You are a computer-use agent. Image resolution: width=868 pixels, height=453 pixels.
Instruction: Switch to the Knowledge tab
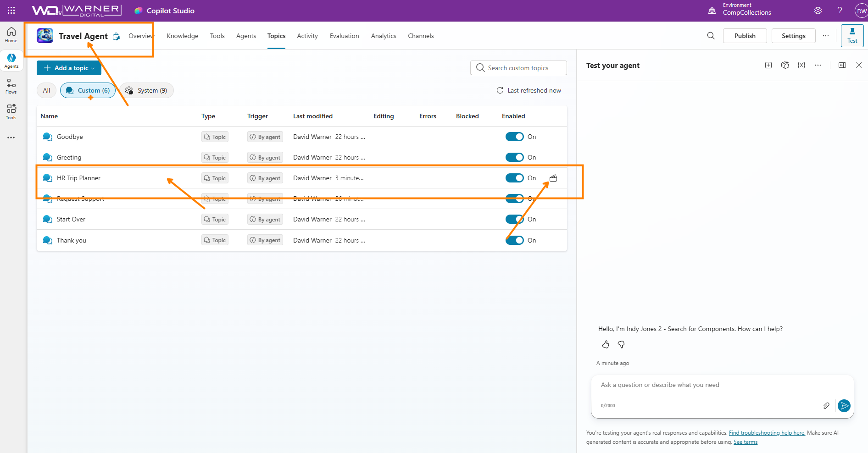point(183,36)
